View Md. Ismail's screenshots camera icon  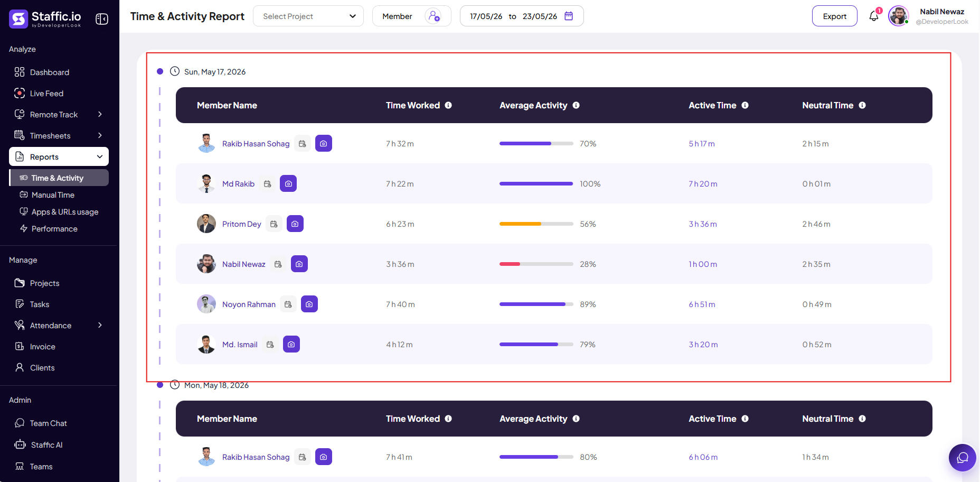point(291,344)
